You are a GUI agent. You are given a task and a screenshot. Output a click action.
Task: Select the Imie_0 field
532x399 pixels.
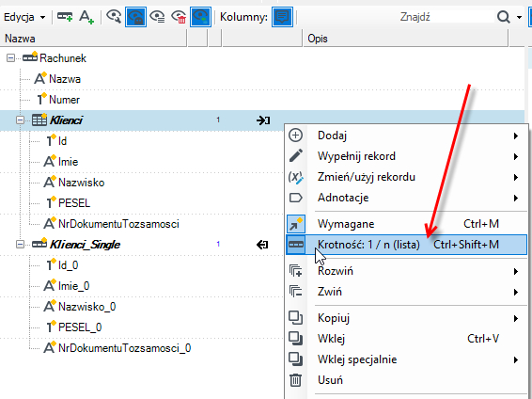pyautogui.click(x=74, y=286)
